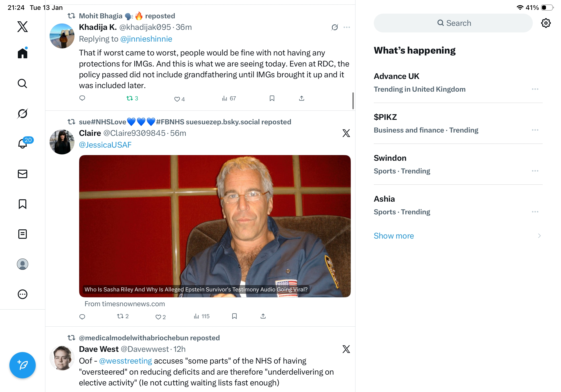Open the timesnownews article image card
Image resolution: width=561 pixels, height=392 pixels.
pos(215,226)
